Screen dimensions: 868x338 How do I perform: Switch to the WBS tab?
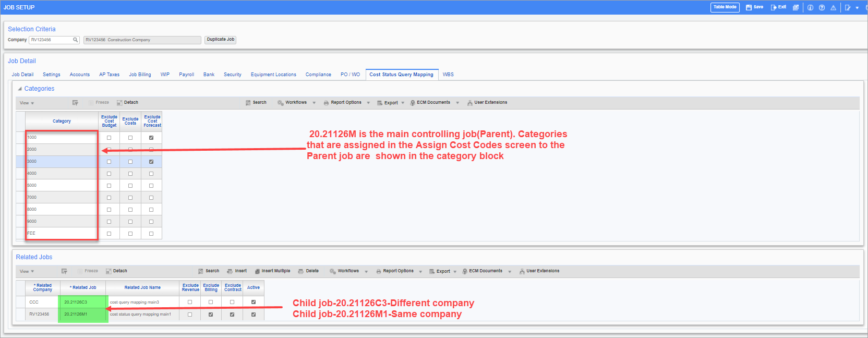pos(448,75)
